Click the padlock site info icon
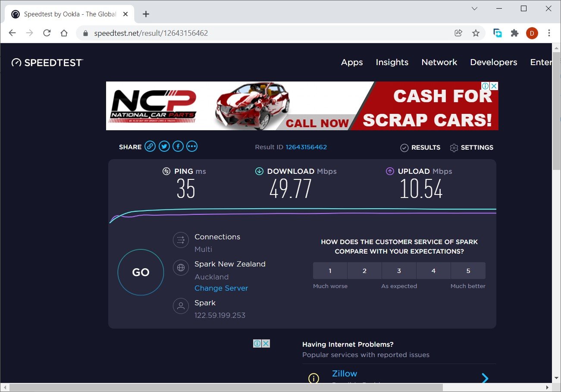This screenshot has height=392, width=561. 85,33
